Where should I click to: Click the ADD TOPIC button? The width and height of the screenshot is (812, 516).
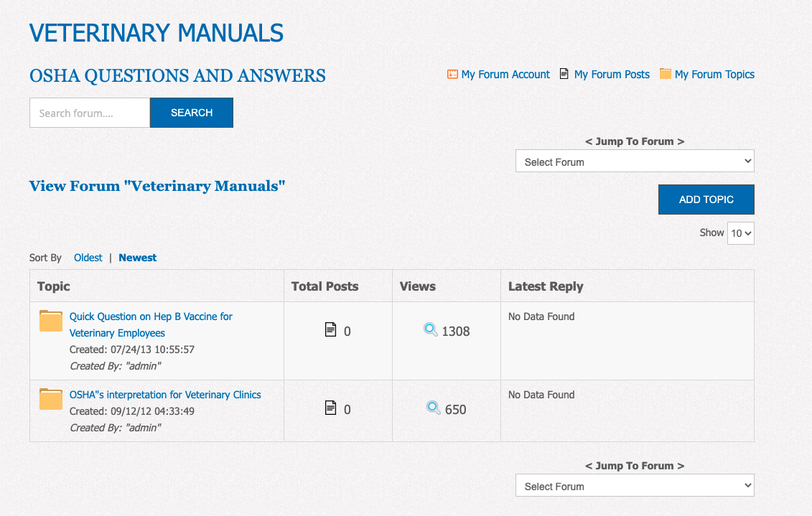(706, 200)
